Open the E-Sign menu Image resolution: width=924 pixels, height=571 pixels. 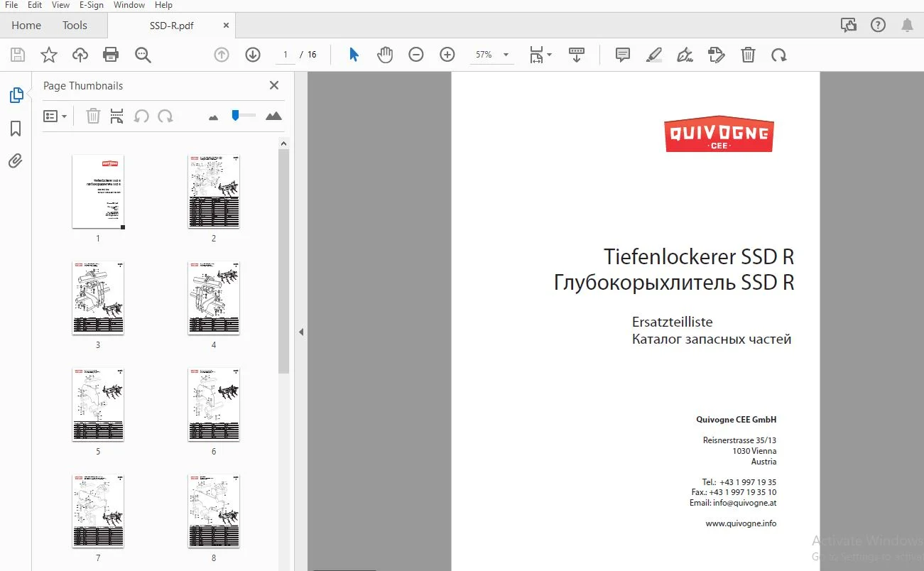(92, 5)
